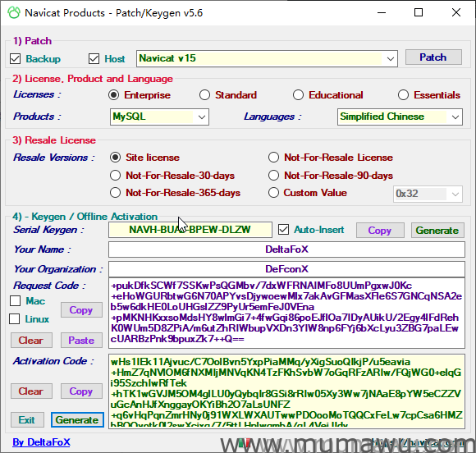The height and width of the screenshot is (453, 476).
Task: Click the 'Products :' label
Action: click(37, 117)
